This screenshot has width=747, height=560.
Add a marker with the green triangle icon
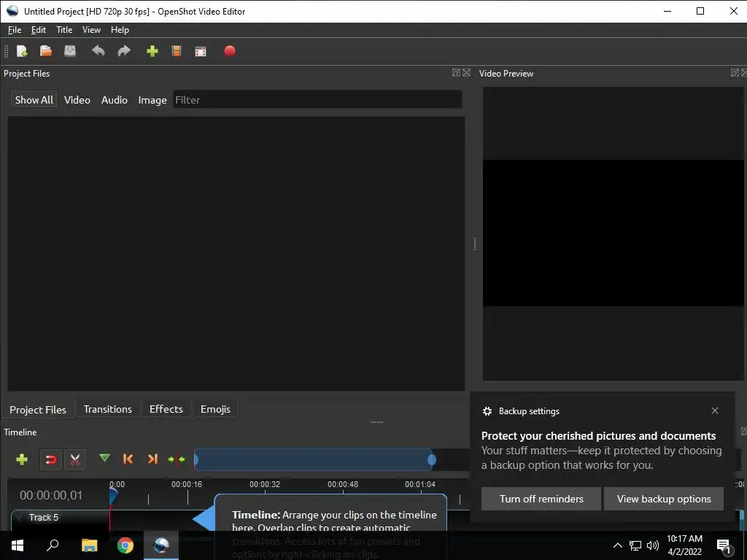point(104,459)
